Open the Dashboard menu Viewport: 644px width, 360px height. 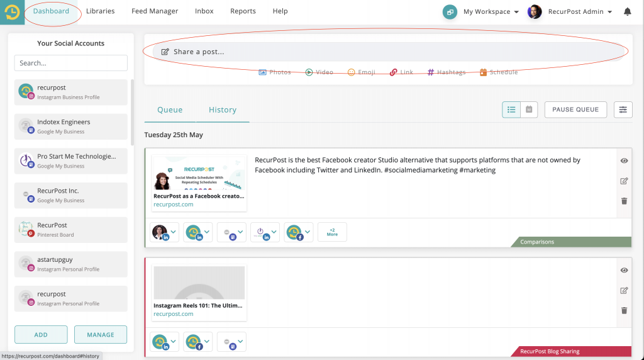(x=51, y=11)
